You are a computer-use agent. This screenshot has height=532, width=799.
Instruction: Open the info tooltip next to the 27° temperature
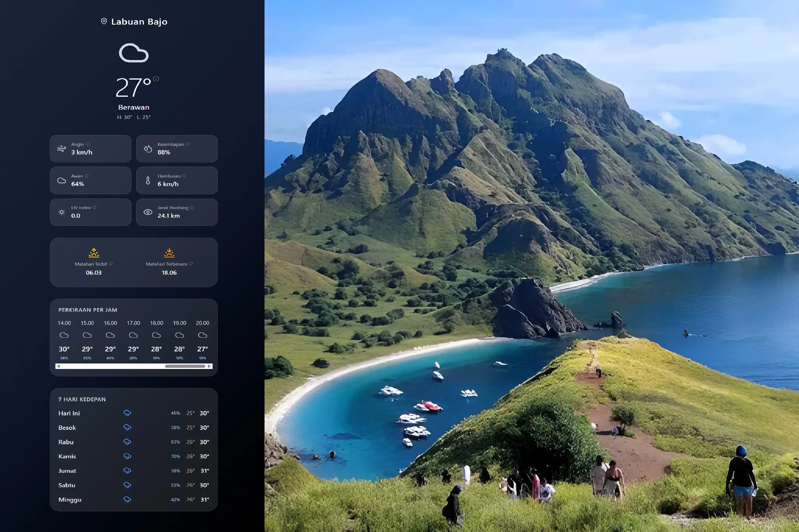[x=156, y=79]
